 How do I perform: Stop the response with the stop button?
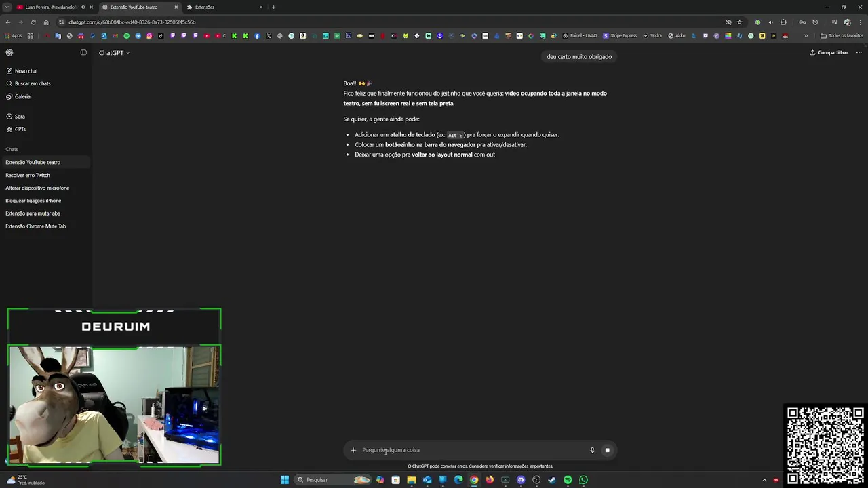607,450
